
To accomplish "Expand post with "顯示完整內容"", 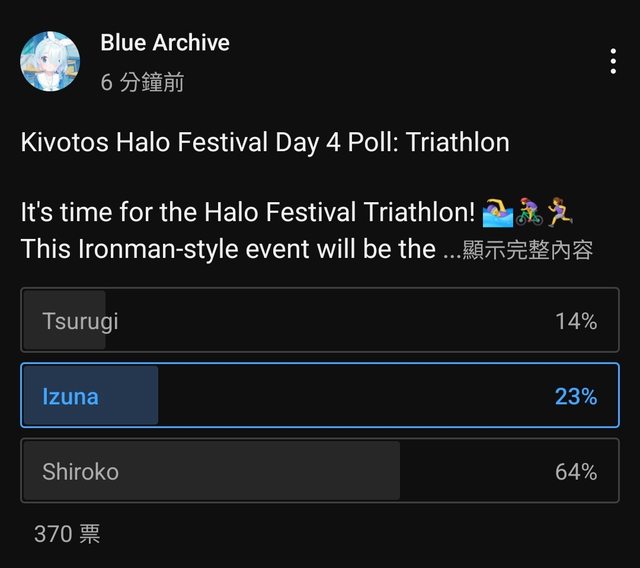I will point(528,250).
